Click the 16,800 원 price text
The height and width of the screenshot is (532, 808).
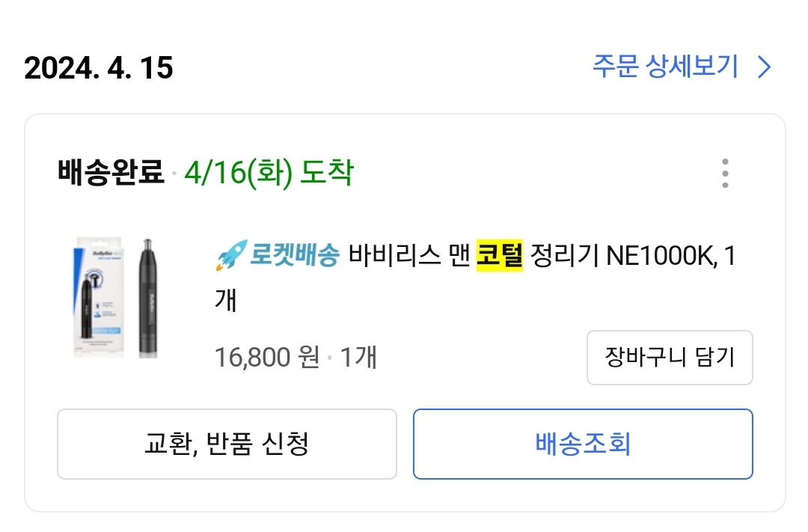[x=267, y=357]
